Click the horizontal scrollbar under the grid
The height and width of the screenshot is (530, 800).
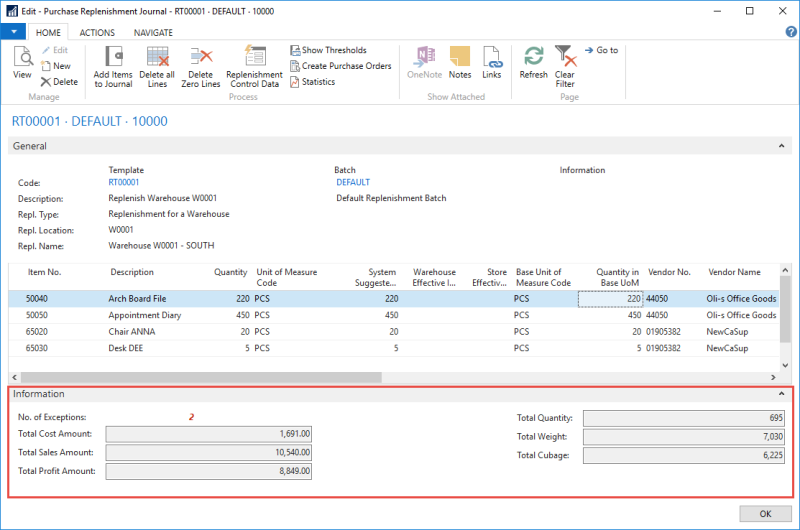(200, 377)
